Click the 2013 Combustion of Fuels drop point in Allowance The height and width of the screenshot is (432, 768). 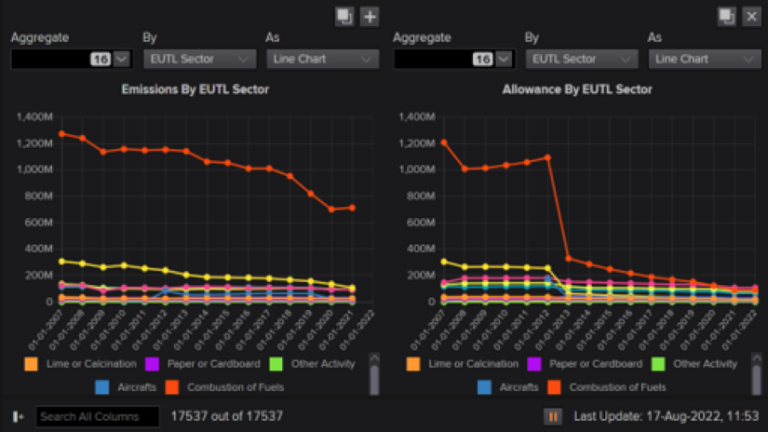click(x=569, y=259)
